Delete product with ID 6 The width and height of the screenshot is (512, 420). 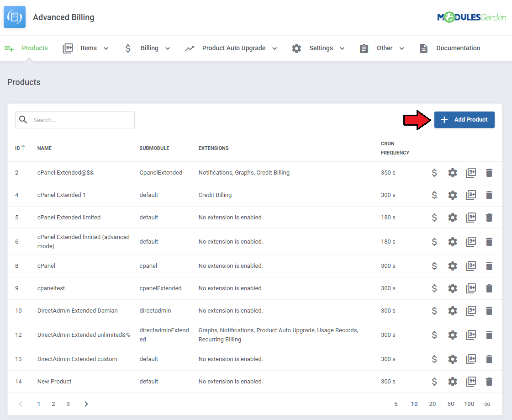pyautogui.click(x=489, y=242)
